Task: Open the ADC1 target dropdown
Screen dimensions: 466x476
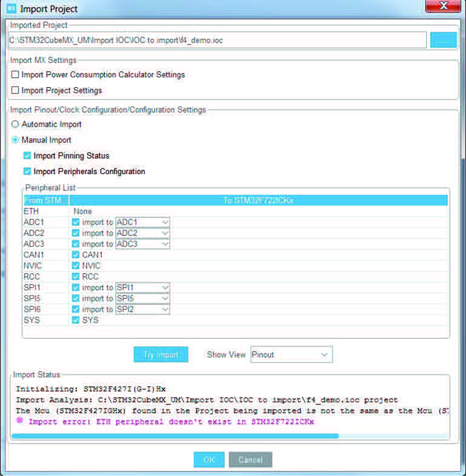Action: click(x=142, y=222)
